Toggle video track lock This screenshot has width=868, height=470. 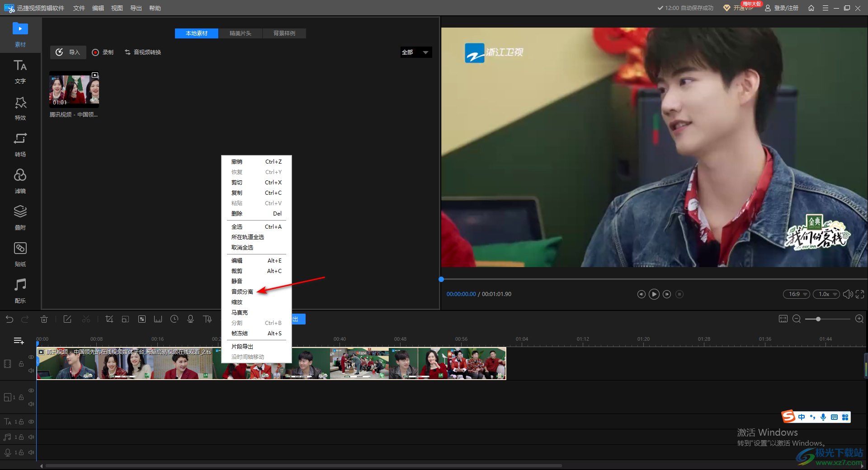21,364
